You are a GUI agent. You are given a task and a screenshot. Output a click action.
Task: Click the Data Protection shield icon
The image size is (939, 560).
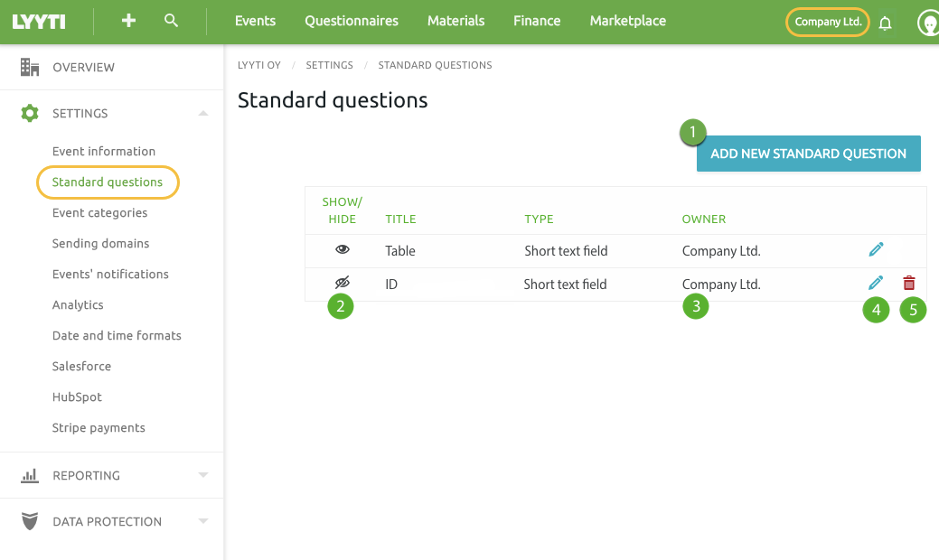29,521
